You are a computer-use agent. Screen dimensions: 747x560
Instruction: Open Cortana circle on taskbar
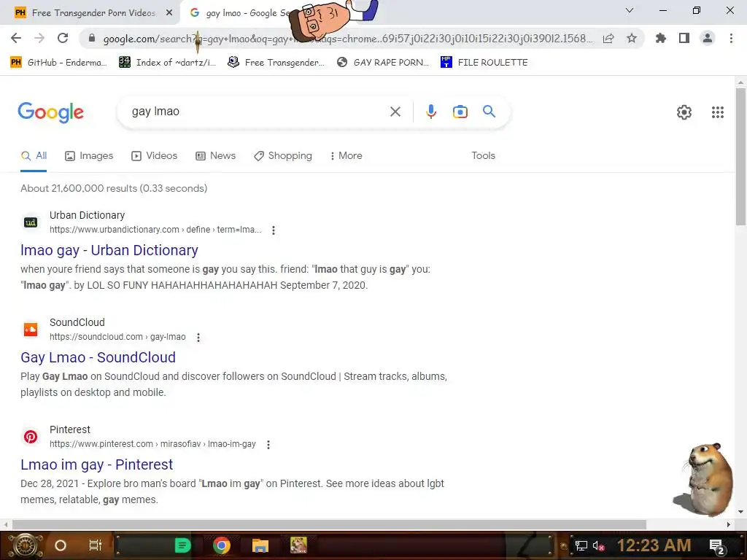[x=61, y=545]
